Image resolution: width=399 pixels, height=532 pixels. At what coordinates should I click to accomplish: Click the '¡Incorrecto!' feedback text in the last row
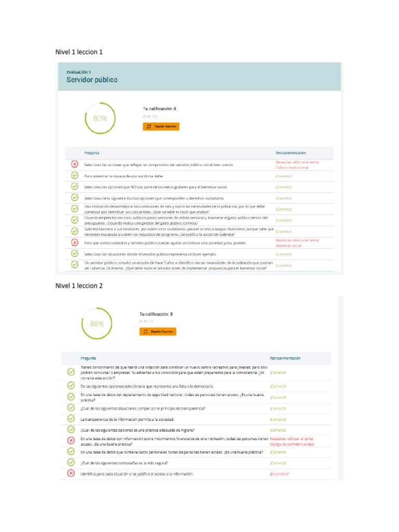click(x=279, y=474)
